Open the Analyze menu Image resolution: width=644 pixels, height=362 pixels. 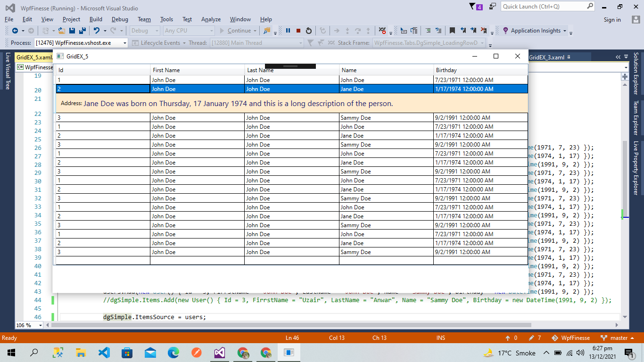point(211,19)
